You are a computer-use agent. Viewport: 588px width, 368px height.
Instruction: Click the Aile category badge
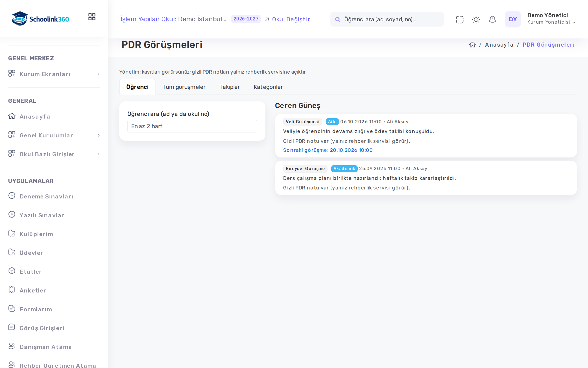[332, 122]
